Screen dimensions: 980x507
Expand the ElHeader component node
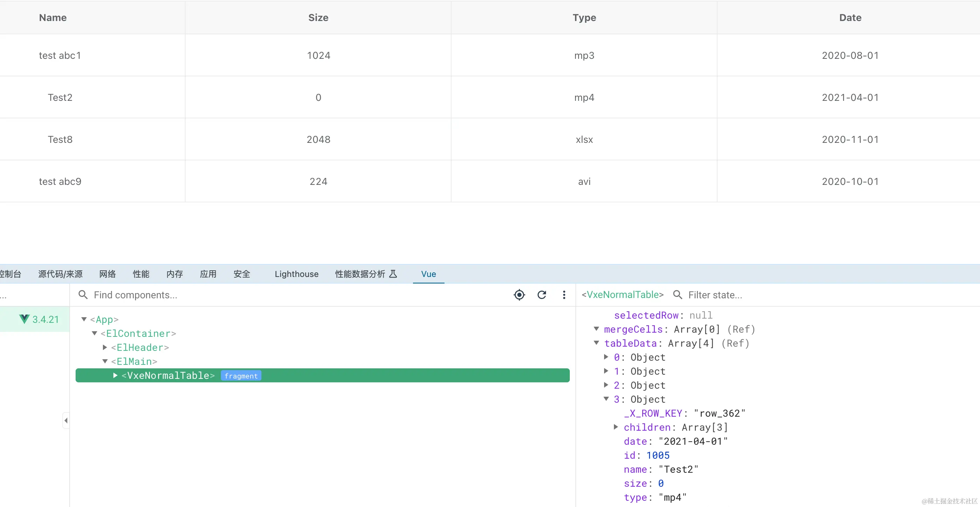[105, 348]
